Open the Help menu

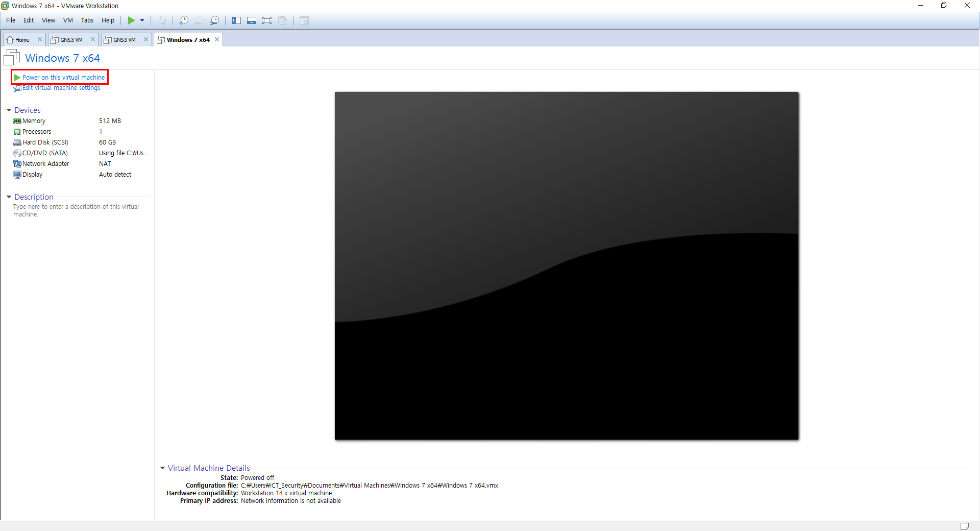click(108, 20)
